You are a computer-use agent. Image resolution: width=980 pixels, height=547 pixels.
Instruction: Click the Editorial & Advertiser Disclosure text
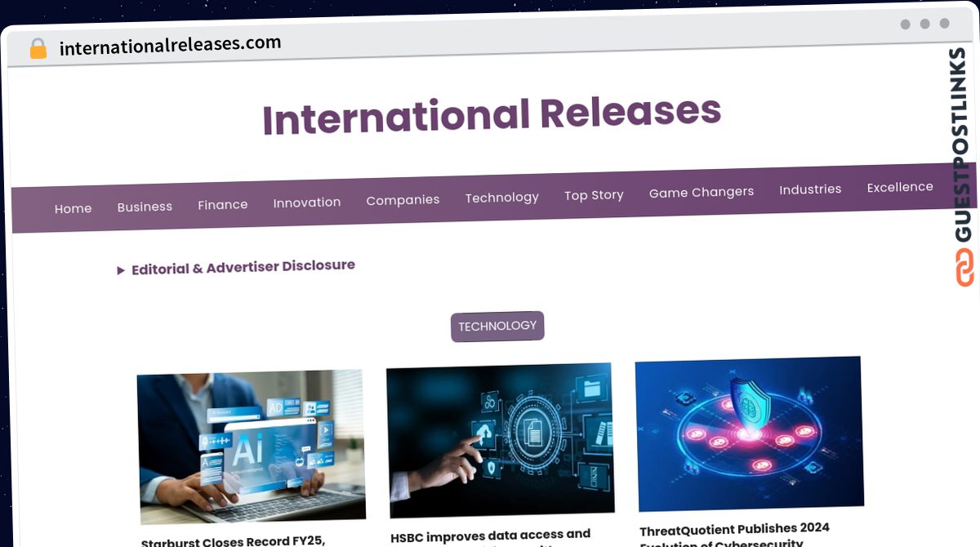point(243,267)
